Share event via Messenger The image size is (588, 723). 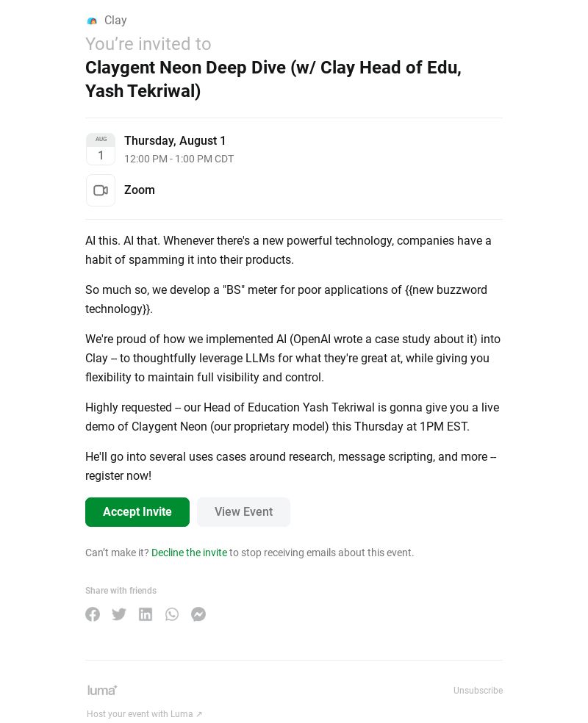point(198,614)
